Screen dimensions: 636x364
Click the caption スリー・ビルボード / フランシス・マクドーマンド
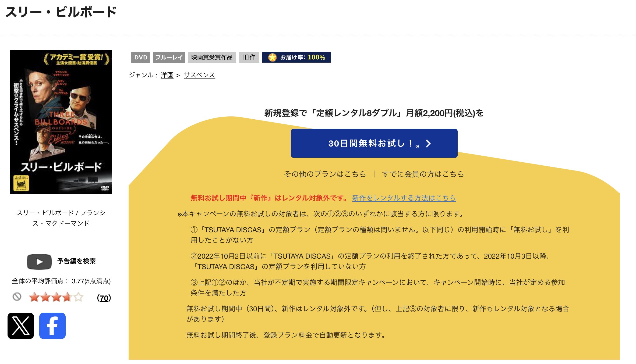coord(61,218)
